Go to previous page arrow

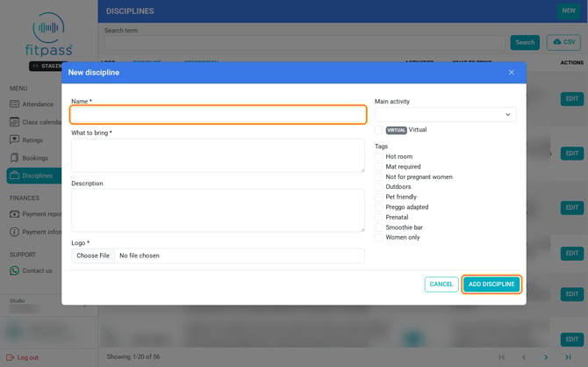524,357
